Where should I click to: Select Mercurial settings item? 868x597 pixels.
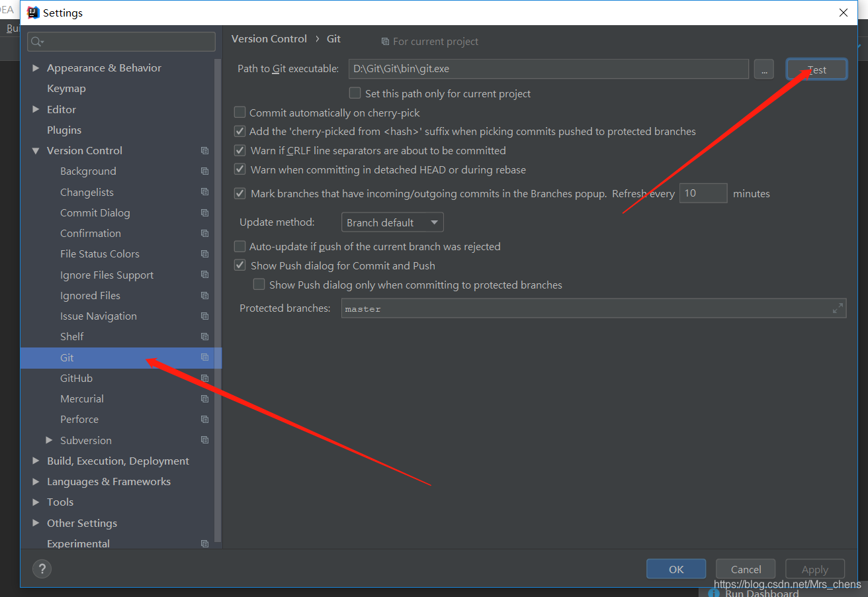point(82,398)
